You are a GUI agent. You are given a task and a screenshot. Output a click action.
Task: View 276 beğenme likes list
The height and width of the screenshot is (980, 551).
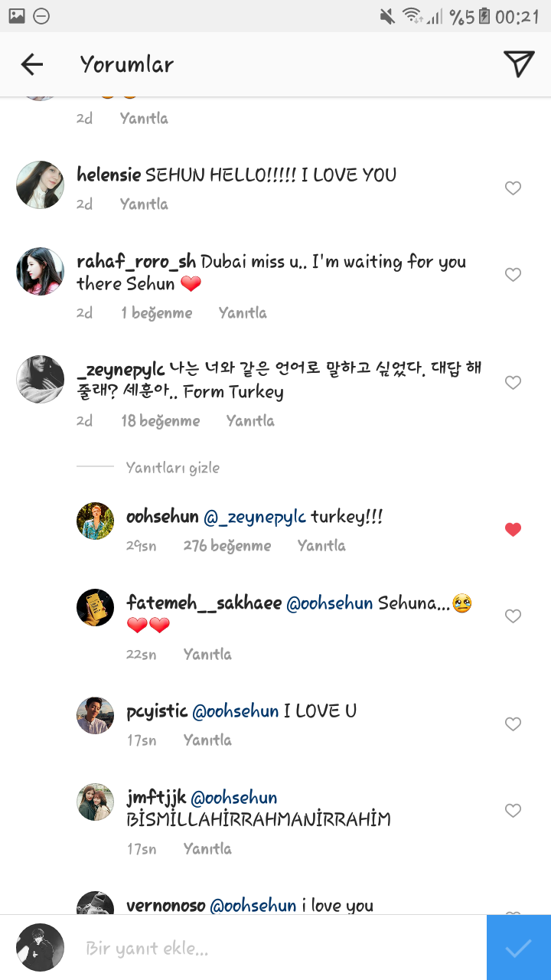click(227, 546)
